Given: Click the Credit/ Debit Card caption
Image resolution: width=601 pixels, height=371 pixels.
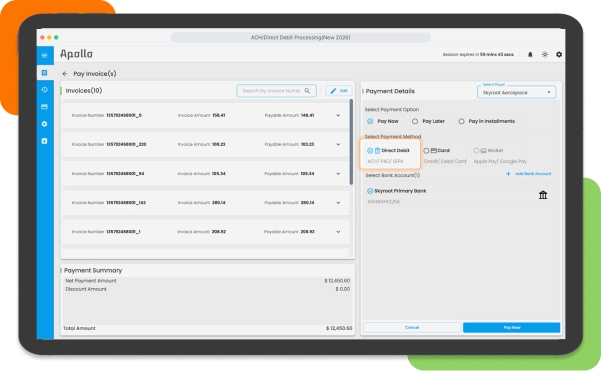Looking at the screenshot, I should pos(445,161).
